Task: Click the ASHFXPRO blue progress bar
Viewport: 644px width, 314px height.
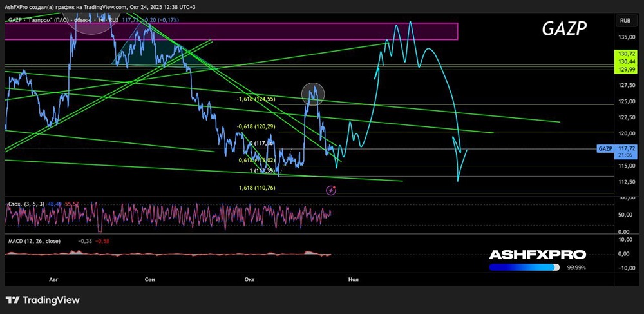Action: click(x=524, y=267)
